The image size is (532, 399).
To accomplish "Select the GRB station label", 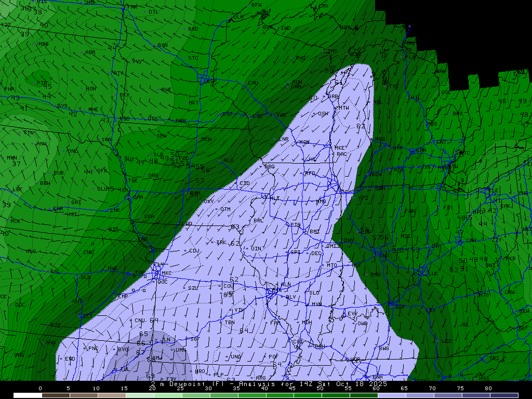I will [x=333, y=96].
